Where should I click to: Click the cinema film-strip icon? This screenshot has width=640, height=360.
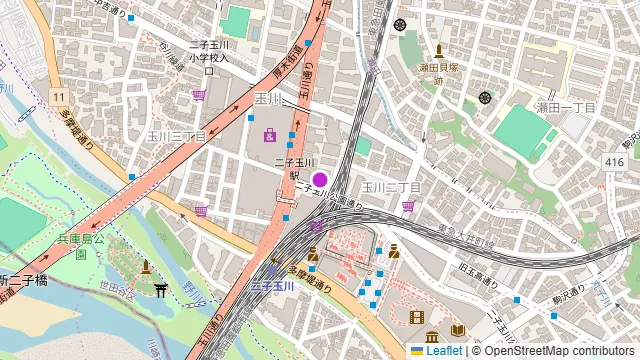click(416, 317)
